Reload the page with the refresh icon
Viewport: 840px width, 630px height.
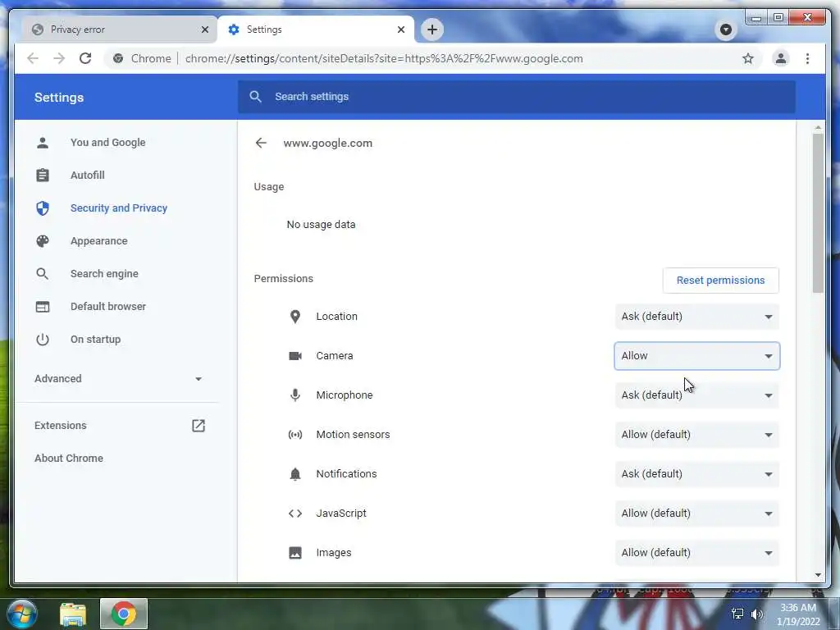[x=85, y=58]
